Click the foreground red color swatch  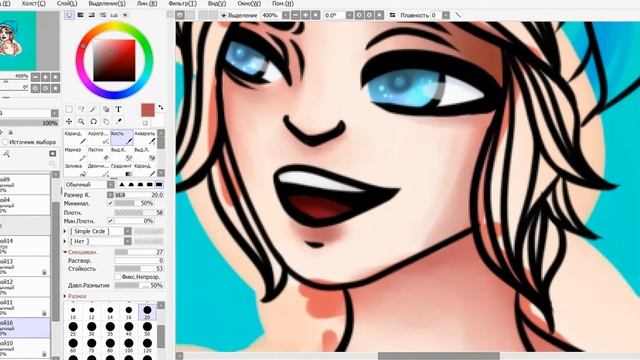(x=148, y=110)
